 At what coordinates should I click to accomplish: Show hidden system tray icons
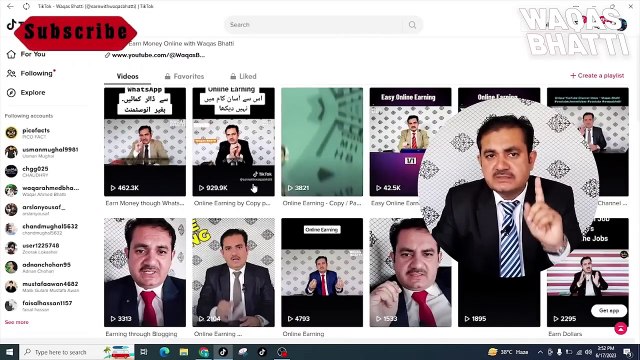coord(540,352)
